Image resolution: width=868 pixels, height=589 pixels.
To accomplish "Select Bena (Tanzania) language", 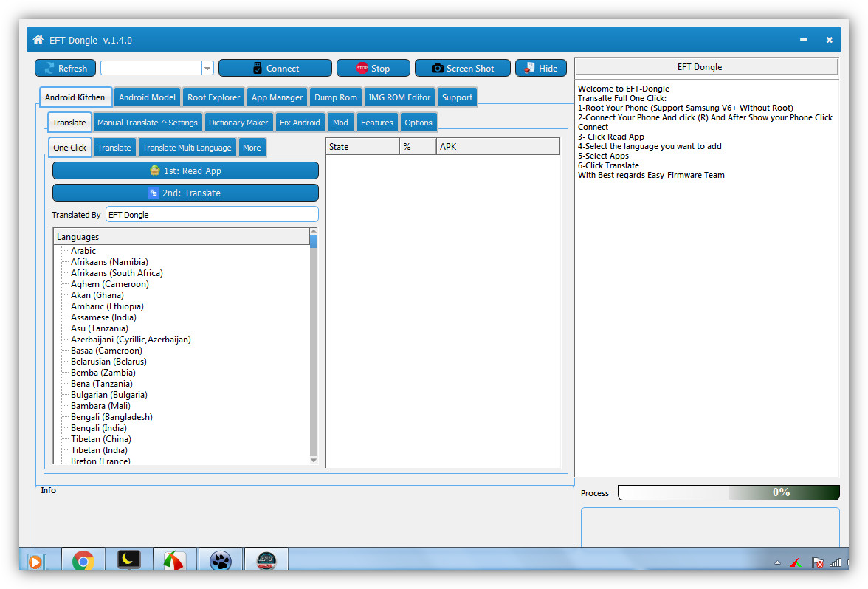I will point(101,384).
